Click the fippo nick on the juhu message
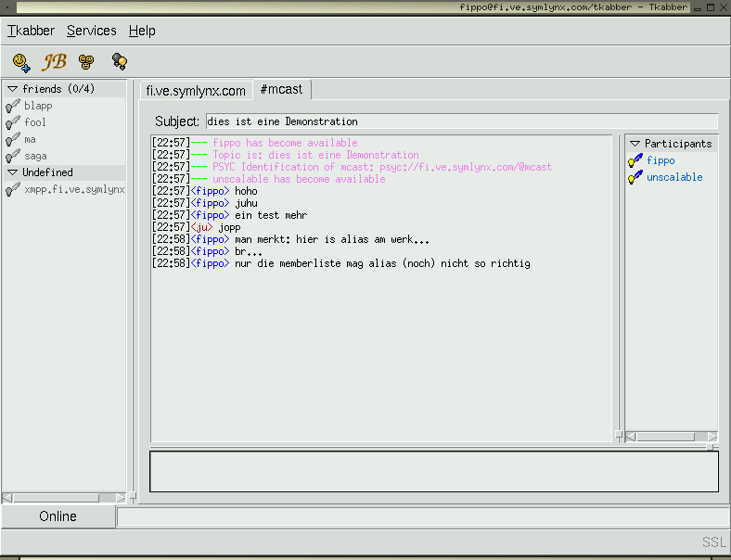731x560 pixels. pyautogui.click(x=211, y=203)
